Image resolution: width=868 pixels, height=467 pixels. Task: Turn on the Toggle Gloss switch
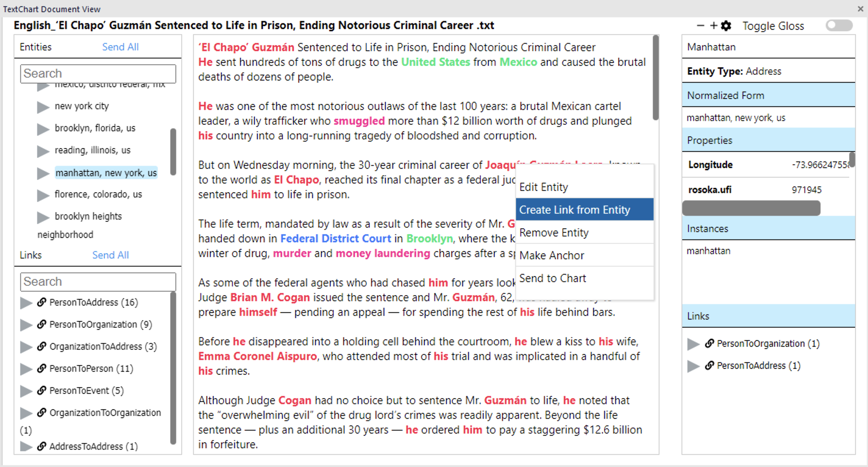coord(839,26)
